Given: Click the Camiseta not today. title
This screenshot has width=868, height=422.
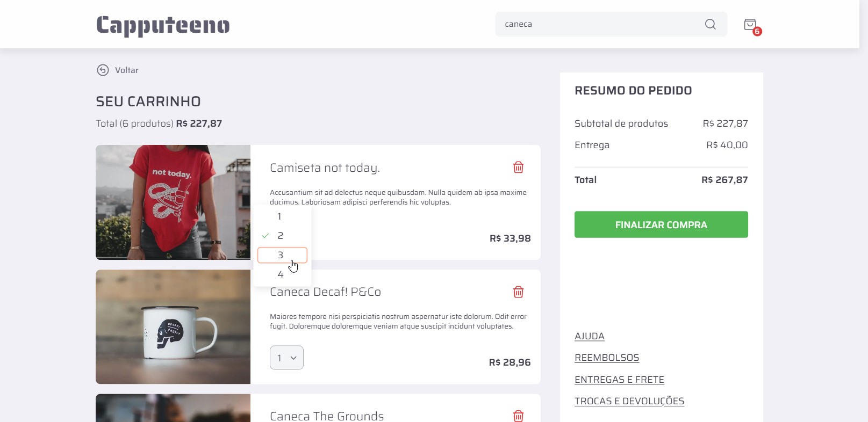Looking at the screenshot, I should [325, 168].
